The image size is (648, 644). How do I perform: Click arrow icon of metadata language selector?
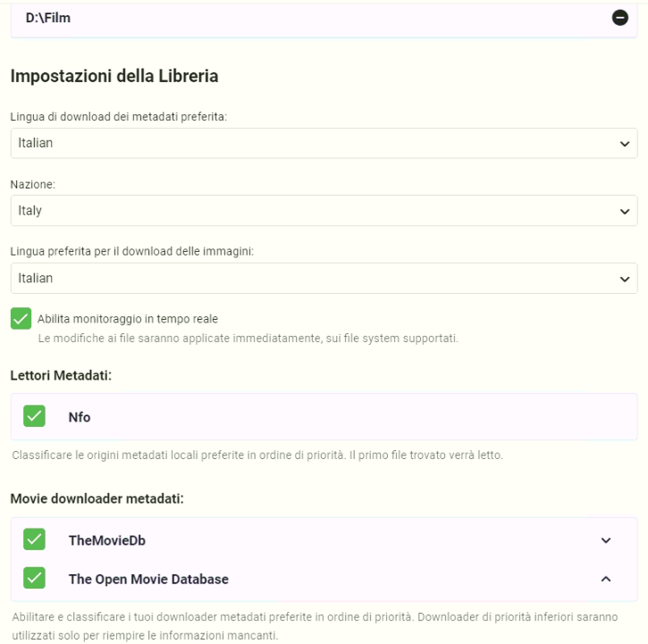point(624,144)
